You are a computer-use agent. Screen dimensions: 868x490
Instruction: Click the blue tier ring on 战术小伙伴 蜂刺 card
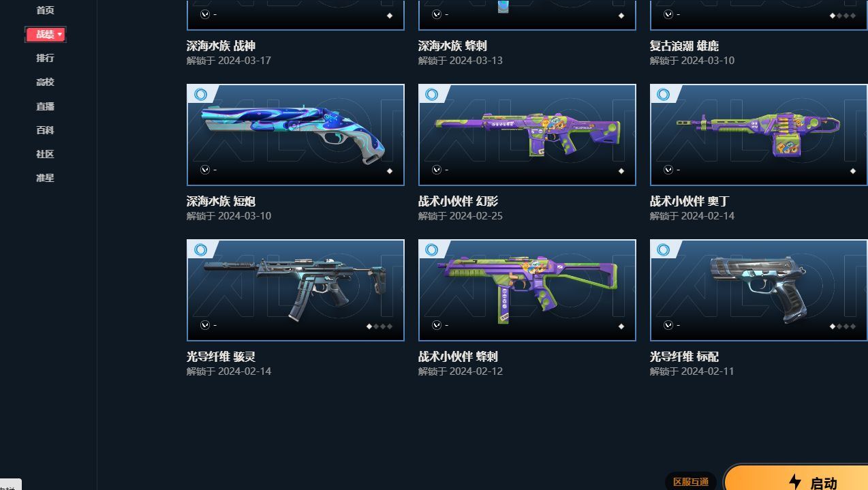pos(432,250)
